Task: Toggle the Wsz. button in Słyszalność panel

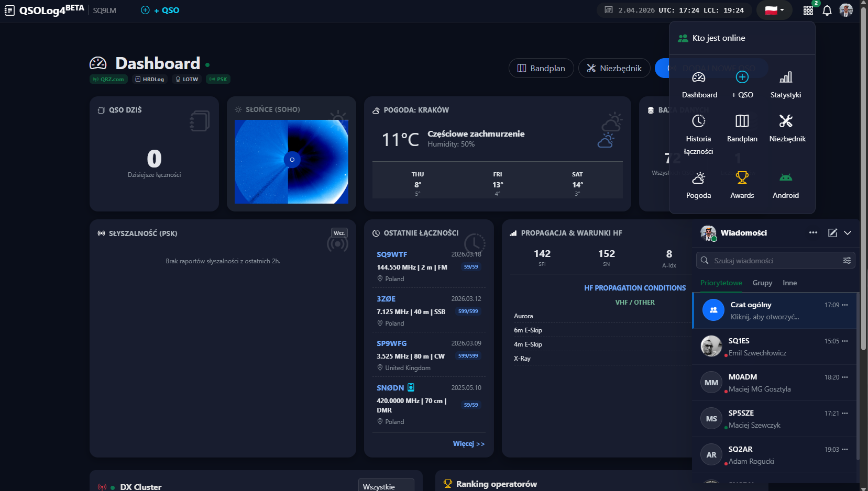Action: tap(338, 233)
